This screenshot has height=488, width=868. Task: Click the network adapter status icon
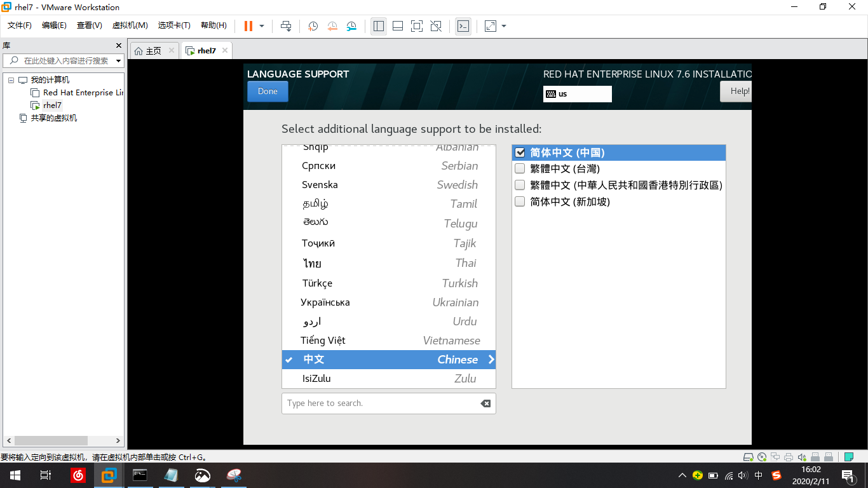775,457
